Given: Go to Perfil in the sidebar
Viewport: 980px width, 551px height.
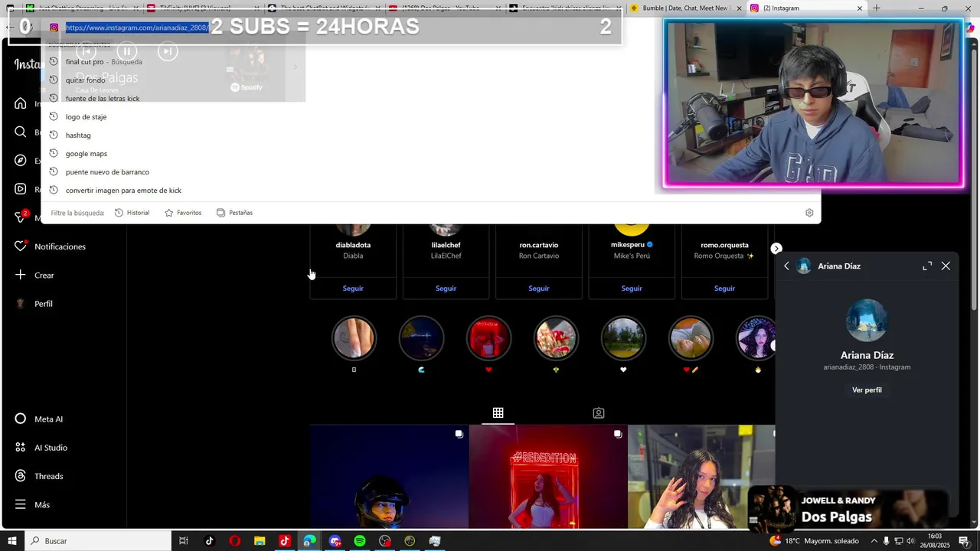Looking at the screenshot, I should 34,304.
